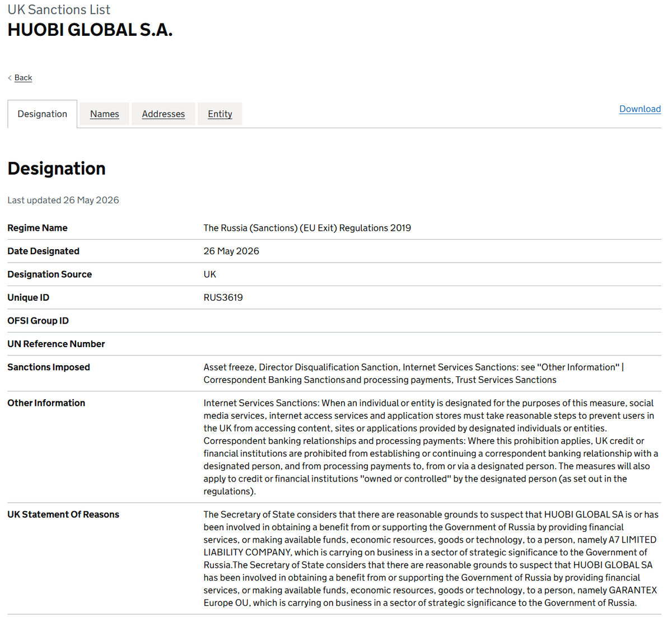Click the Regime Name row label
Viewport: 672px width, 617px height.
[x=38, y=228]
